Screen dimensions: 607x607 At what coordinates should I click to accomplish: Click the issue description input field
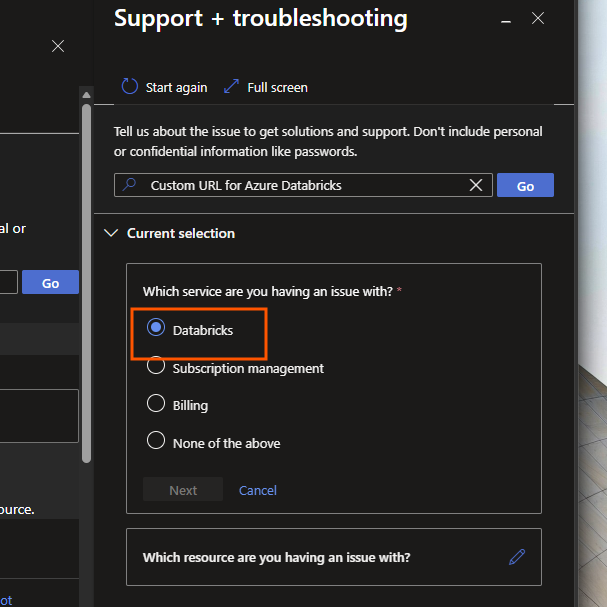(303, 185)
